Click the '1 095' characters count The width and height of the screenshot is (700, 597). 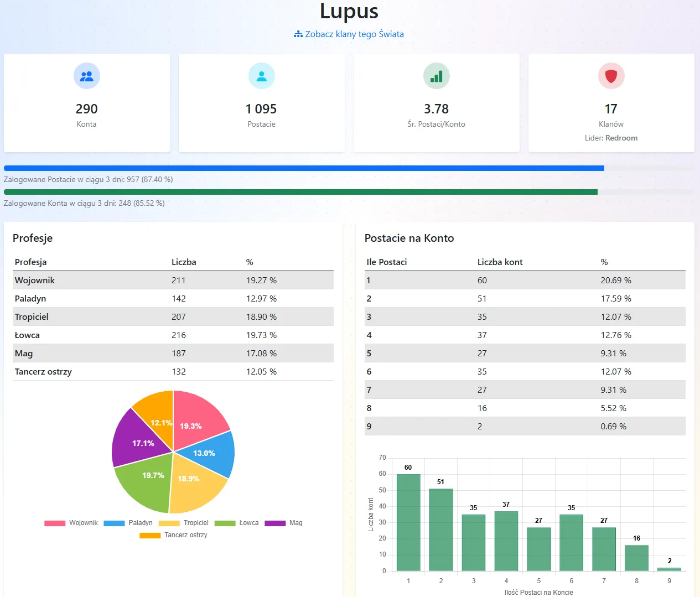[x=261, y=109]
